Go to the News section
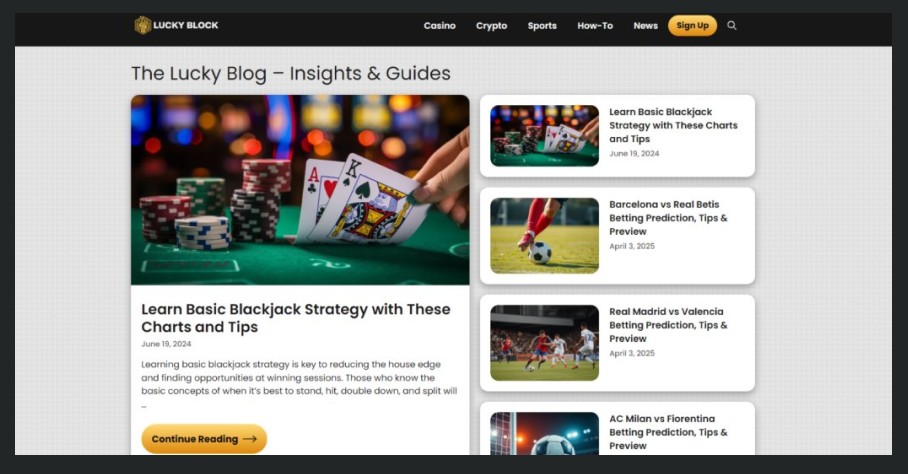The image size is (908, 474). coord(646,25)
